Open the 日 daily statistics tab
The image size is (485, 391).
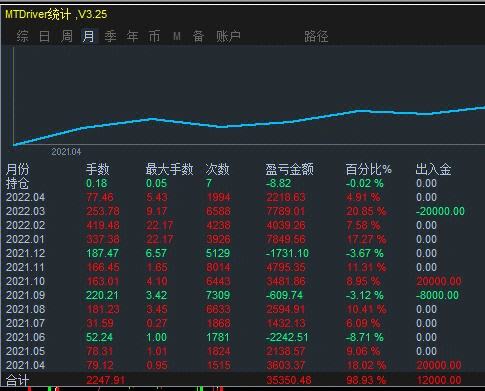pyautogui.click(x=45, y=36)
